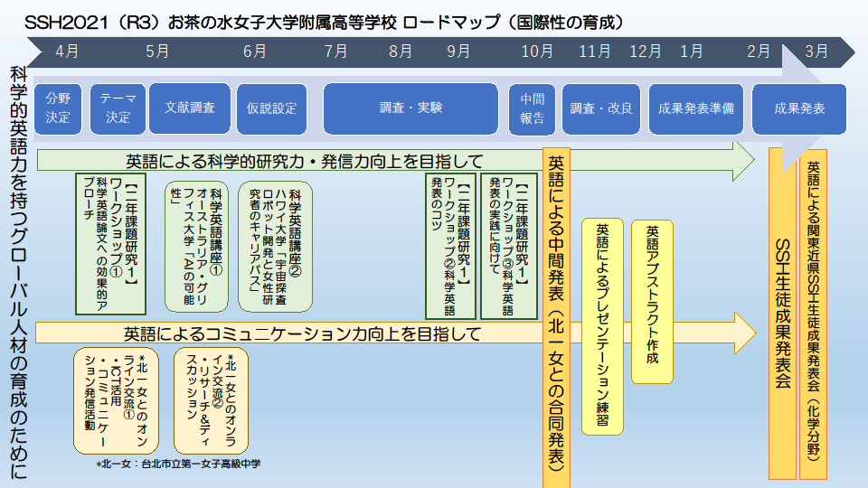Click the 8月 timeline label

[401, 52]
